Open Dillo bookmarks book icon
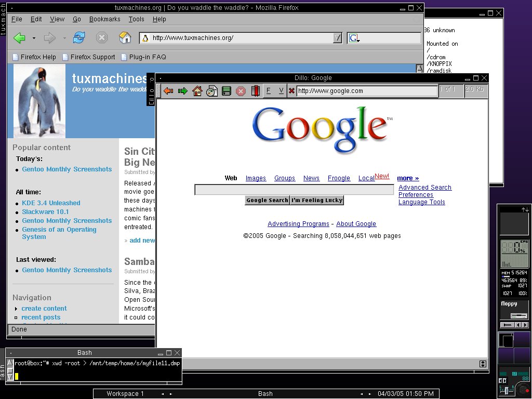 [255, 91]
